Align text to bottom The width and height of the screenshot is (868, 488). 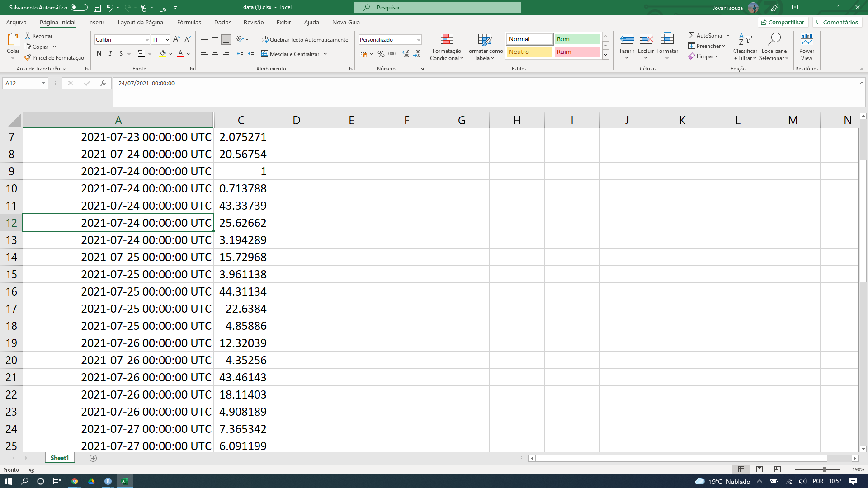226,39
